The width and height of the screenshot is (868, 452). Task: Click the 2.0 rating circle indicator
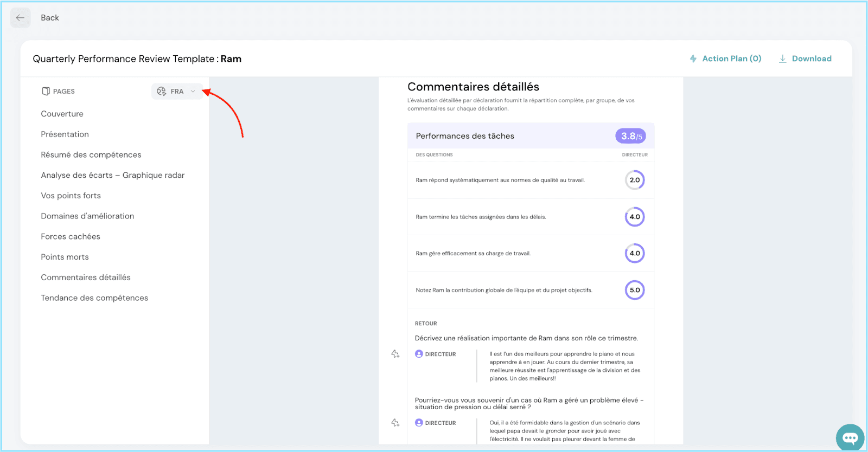click(634, 180)
